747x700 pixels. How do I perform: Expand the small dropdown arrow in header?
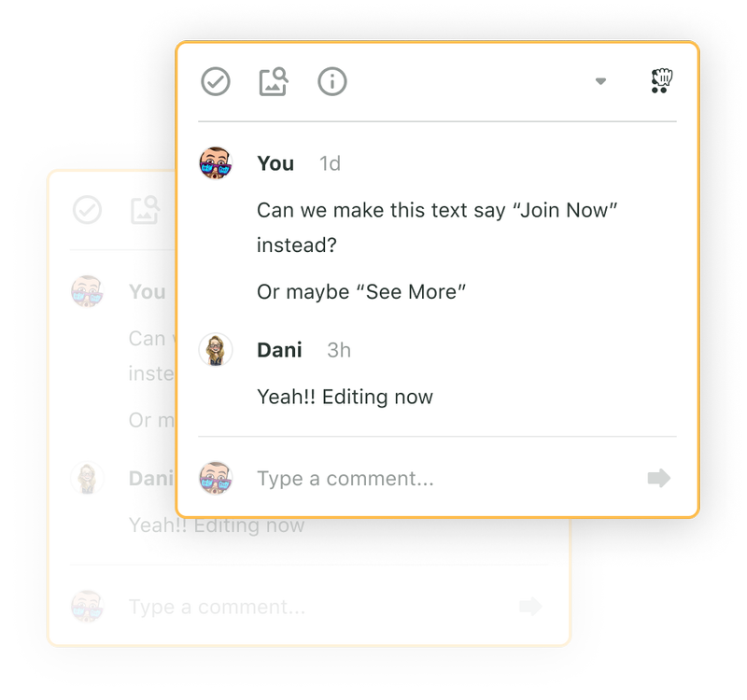tap(600, 81)
